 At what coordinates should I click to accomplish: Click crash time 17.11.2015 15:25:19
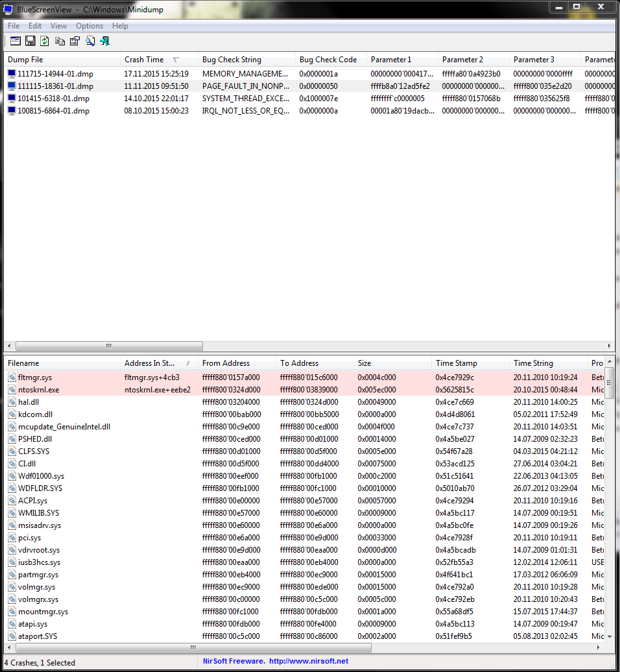(156, 74)
